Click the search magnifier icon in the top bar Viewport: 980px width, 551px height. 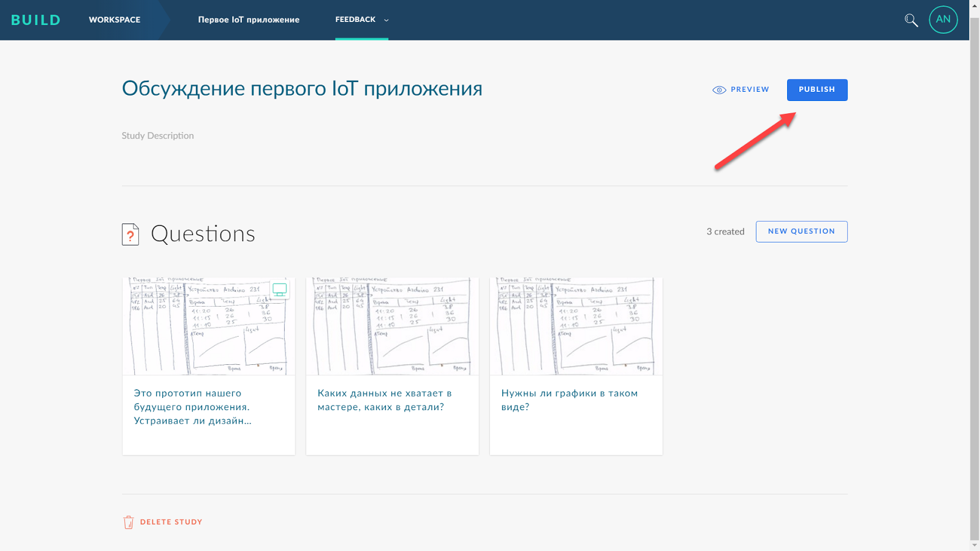point(911,20)
